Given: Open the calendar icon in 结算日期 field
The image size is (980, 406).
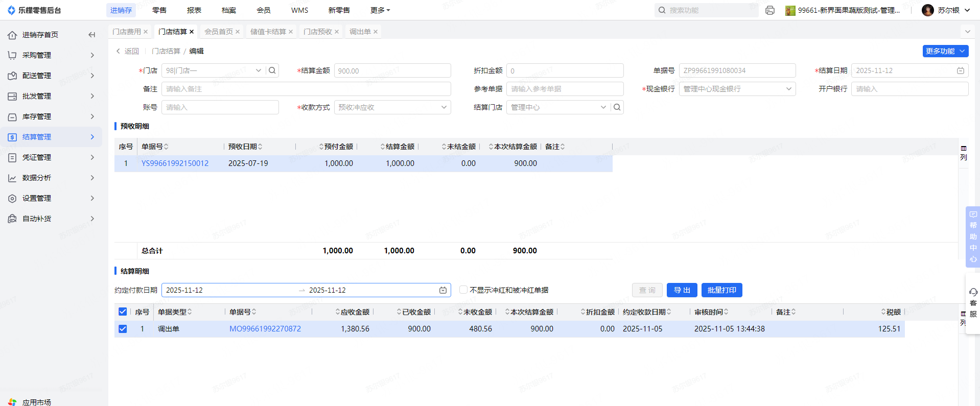Looking at the screenshot, I should (961, 70).
